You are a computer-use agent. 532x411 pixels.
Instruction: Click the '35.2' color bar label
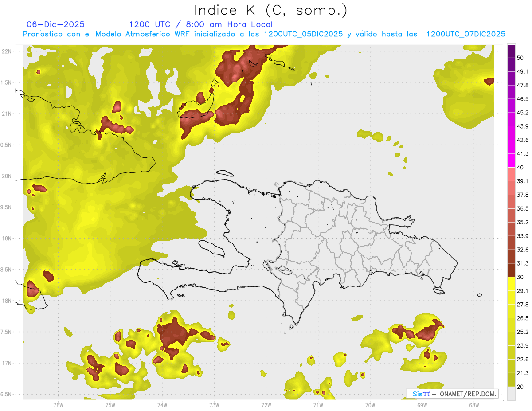(x=523, y=222)
